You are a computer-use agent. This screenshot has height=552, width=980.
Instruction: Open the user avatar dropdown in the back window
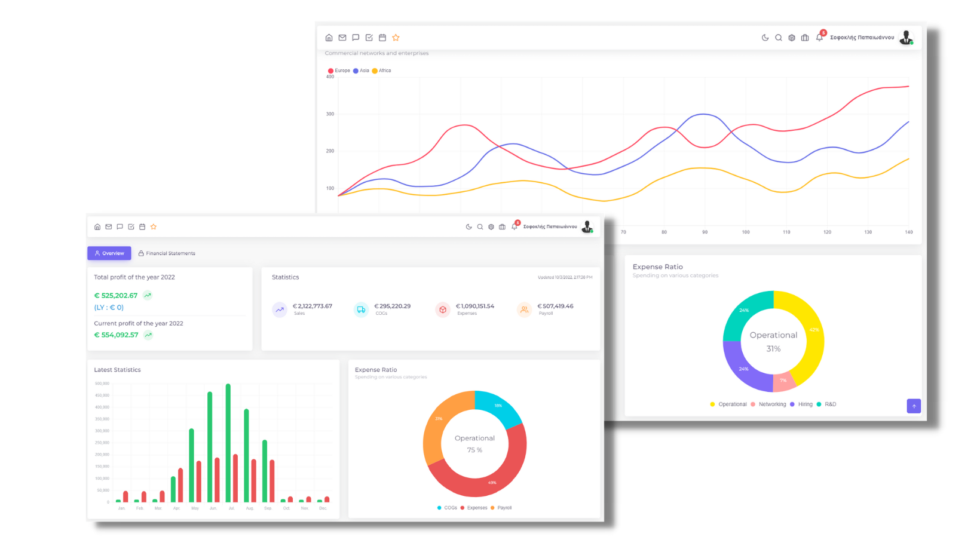[x=906, y=38]
